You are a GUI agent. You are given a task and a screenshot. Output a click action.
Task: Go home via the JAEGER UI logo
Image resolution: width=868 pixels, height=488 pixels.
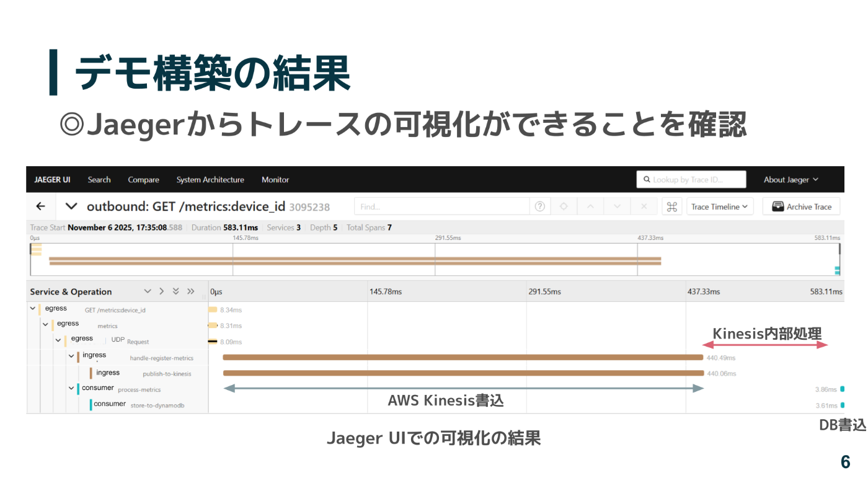[52, 179]
